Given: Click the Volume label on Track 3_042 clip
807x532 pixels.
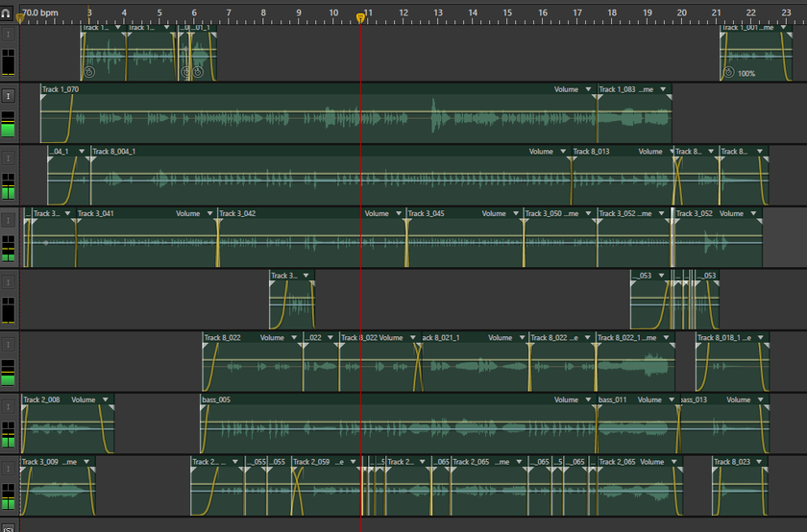Looking at the screenshot, I should tap(377, 213).
